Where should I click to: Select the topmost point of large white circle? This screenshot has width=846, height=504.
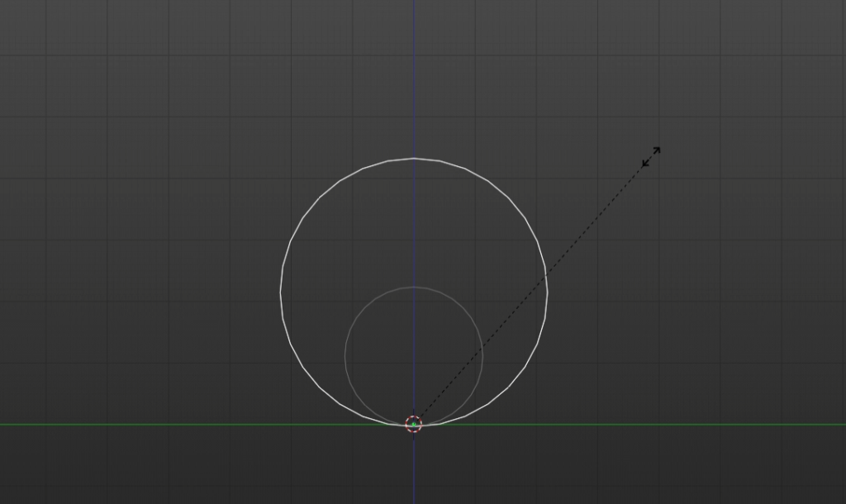tap(414, 158)
